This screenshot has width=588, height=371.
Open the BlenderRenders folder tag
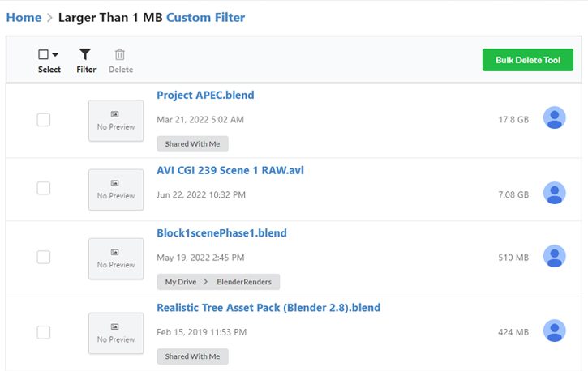(x=244, y=282)
